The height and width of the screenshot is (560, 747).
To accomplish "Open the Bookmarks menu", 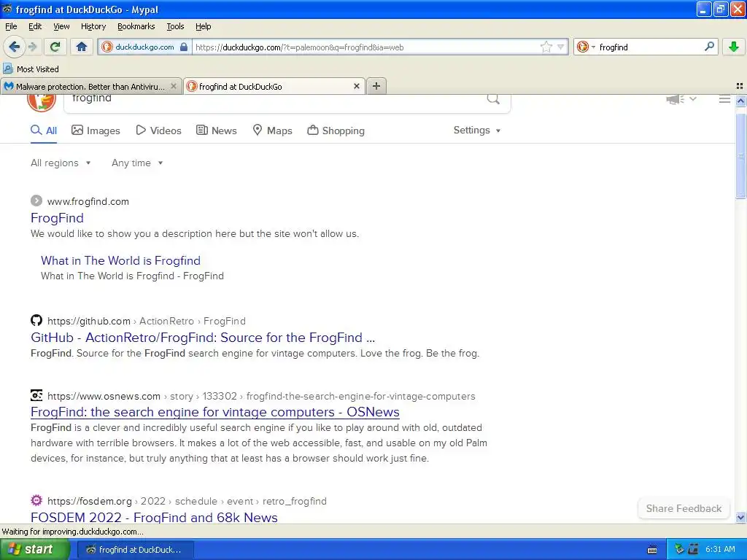I will pos(136,27).
